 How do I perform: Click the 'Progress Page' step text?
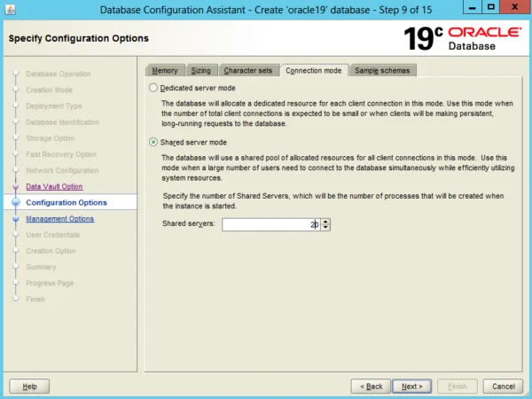[50, 283]
